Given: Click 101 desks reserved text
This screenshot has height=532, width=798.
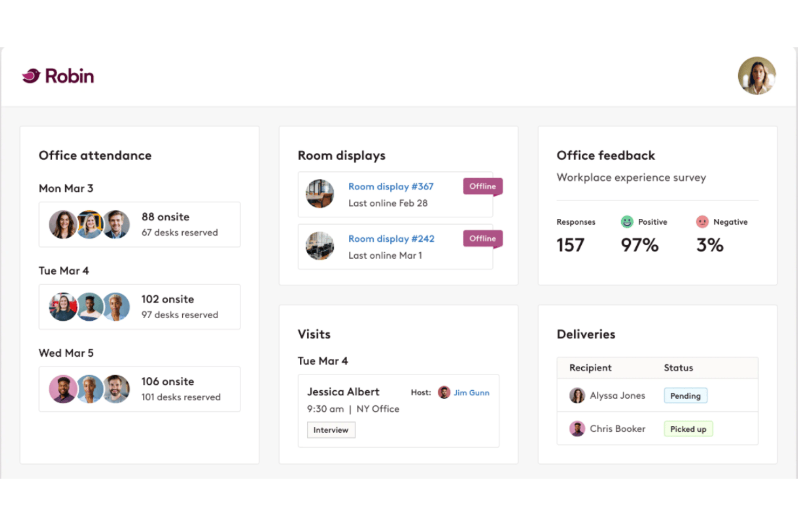Looking at the screenshot, I should [181, 397].
